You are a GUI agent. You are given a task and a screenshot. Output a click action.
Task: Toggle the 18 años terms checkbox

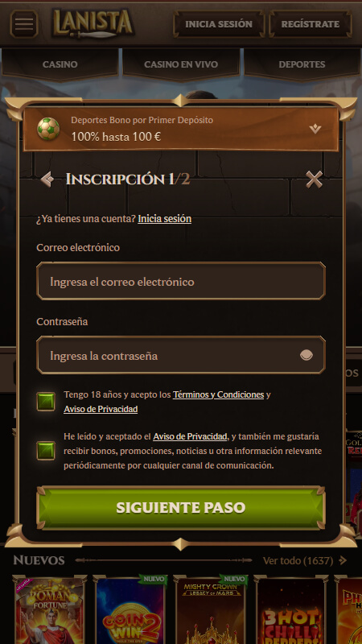pyautogui.click(x=46, y=402)
